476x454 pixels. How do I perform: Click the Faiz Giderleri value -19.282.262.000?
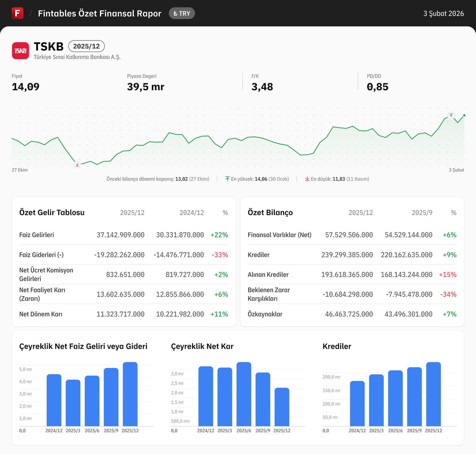point(119,255)
